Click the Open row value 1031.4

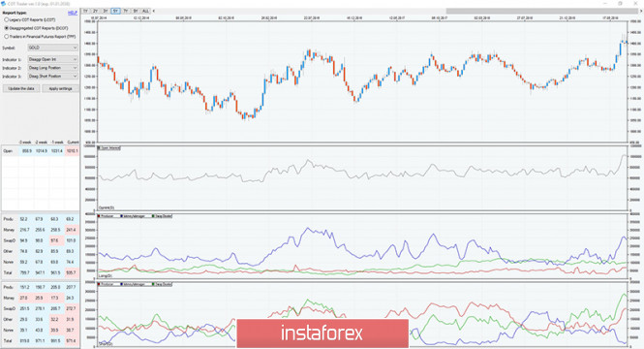point(57,151)
